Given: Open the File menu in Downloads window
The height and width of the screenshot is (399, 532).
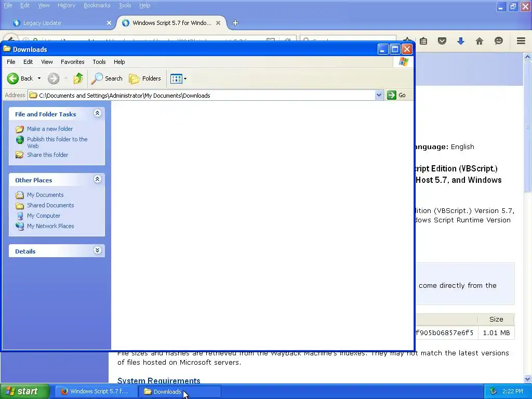Looking at the screenshot, I should click(11, 62).
